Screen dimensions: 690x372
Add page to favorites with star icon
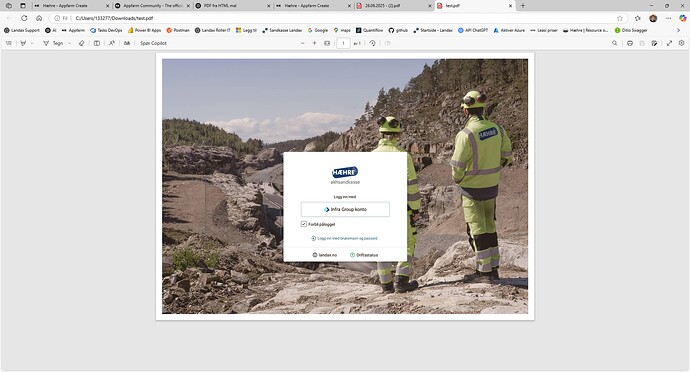pyautogui.click(x=620, y=18)
